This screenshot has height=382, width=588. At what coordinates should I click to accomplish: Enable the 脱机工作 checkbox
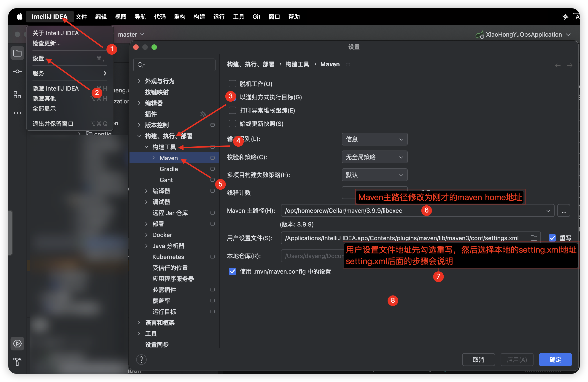pyautogui.click(x=232, y=84)
